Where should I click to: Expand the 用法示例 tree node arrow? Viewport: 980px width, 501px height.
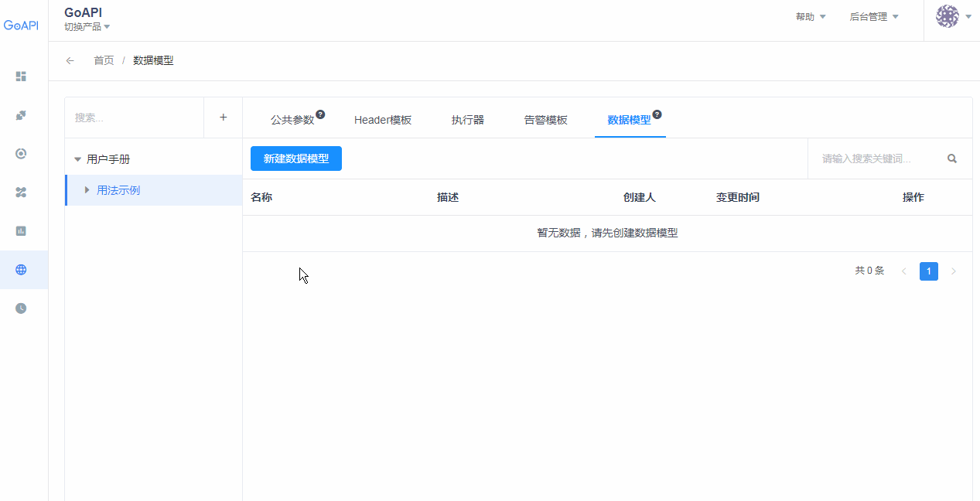tap(87, 190)
